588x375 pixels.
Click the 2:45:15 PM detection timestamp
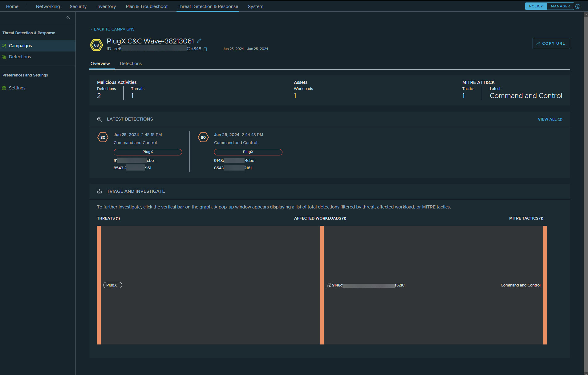138,135
